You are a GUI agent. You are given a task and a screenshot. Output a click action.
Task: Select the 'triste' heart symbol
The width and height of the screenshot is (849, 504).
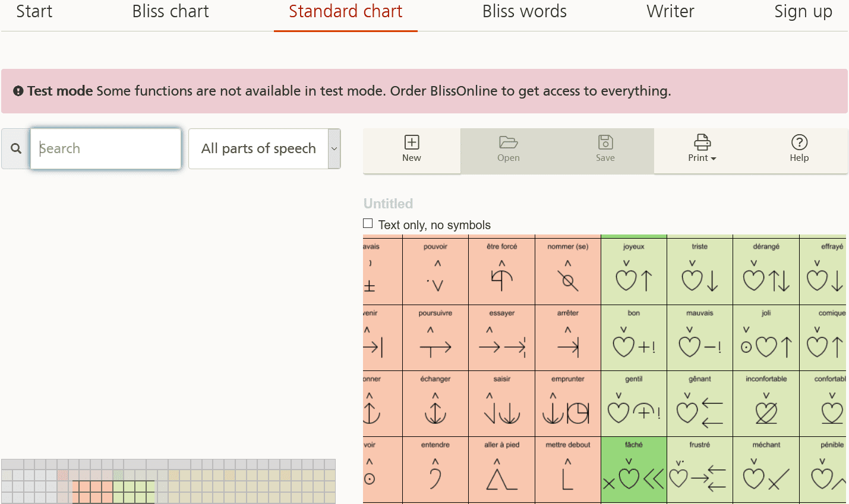click(700, 270)
